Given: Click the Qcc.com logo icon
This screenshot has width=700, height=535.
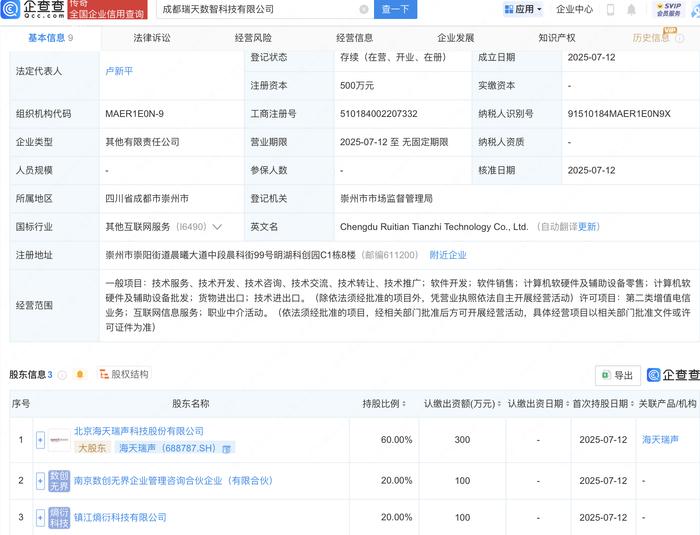Looking at the screenshot, I should point(10,9).
